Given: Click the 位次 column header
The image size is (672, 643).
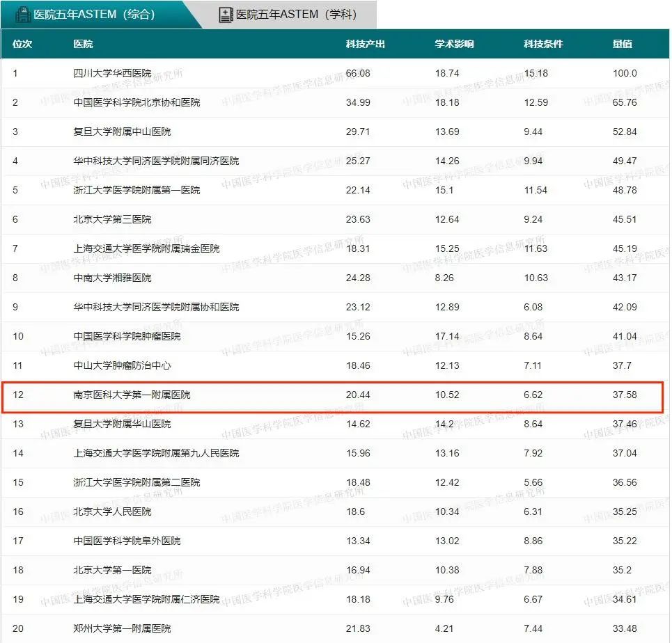Looking at the screenshot, I should (22, 44).
